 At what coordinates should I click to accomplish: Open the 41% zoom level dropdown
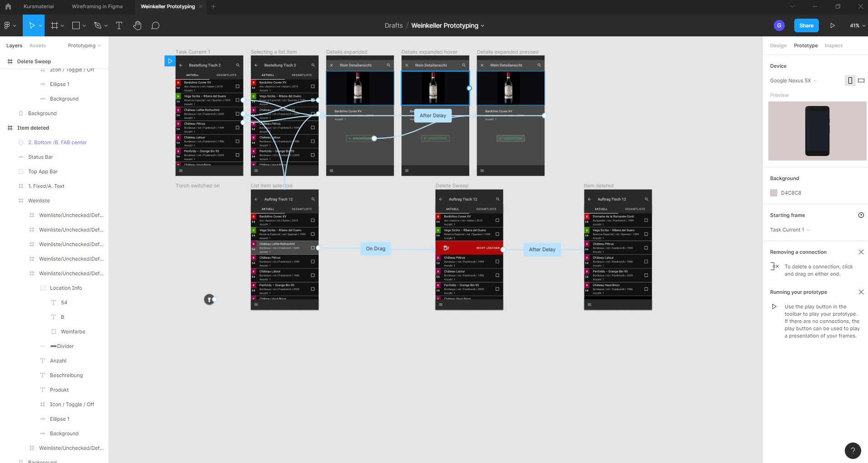(857, 25)
